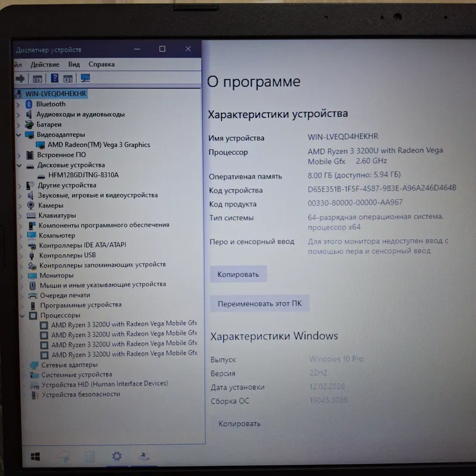Click the Мониторы monitor icon
The image size is (476, 476).
[32, 275]
